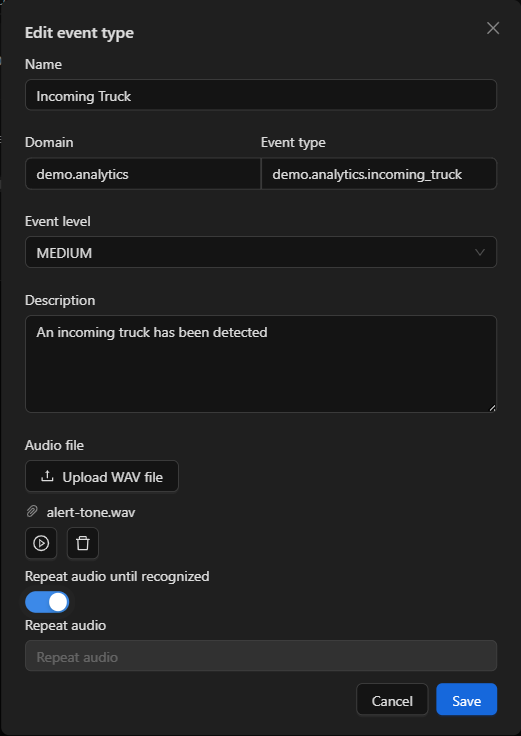
Task: Click the Repeat audio input field
Action: tap(261, 656)
